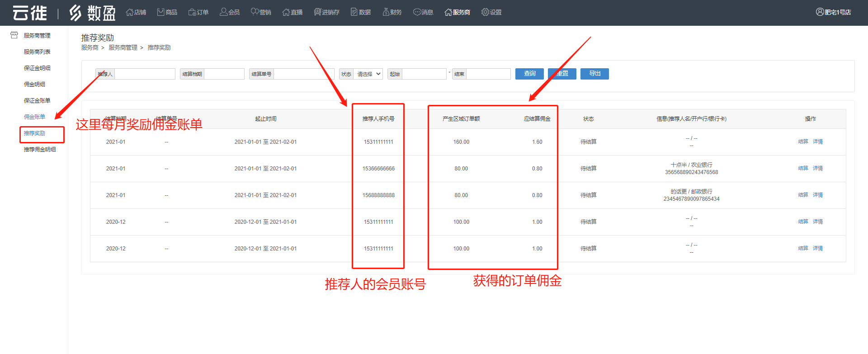Click the 肥宅1号店 user account icon
868x354 pixels.
pos(820,12)
